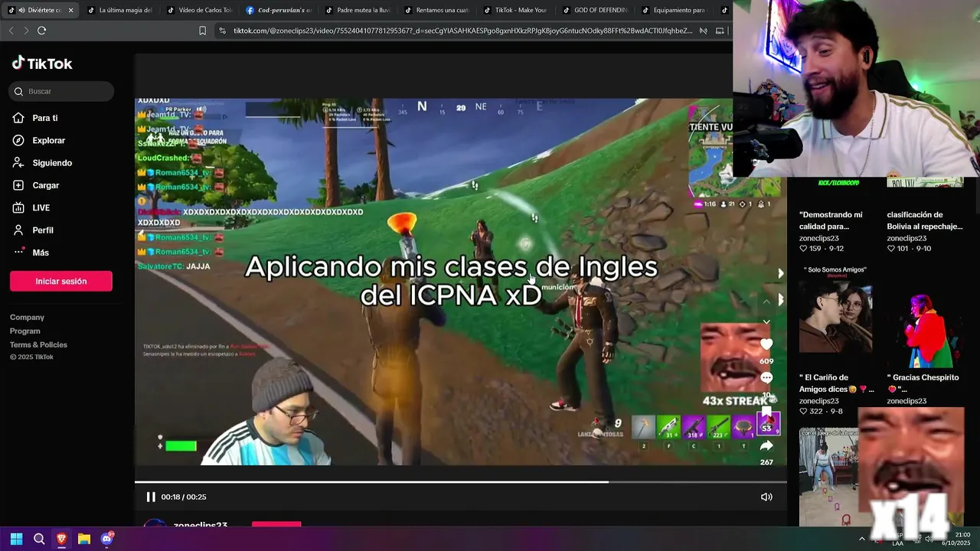Switch to the GOD OF DEFENDIN tab
The height and width of the screenshot is (551, 980).
pyautogui.click(x=595, y=11)
